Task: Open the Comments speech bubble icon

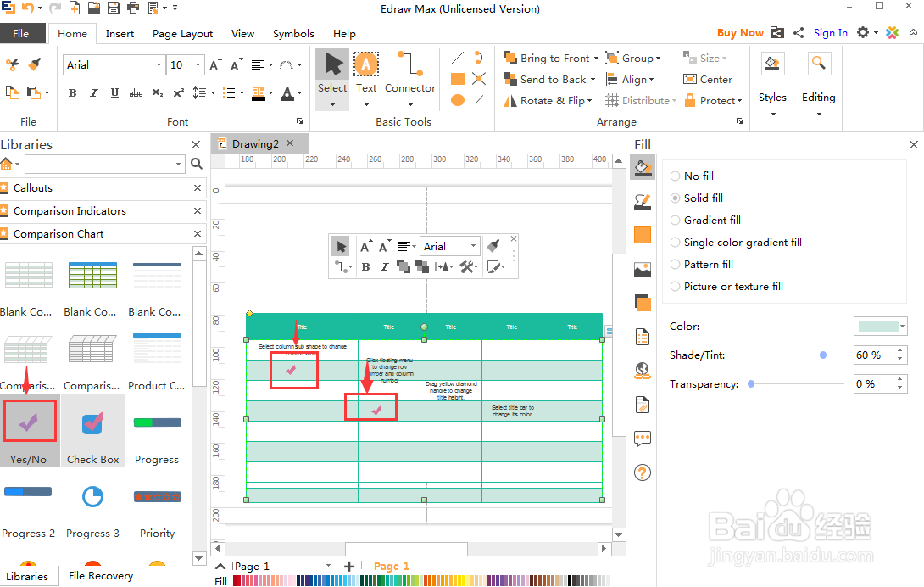Action: [x=643, y=439]
